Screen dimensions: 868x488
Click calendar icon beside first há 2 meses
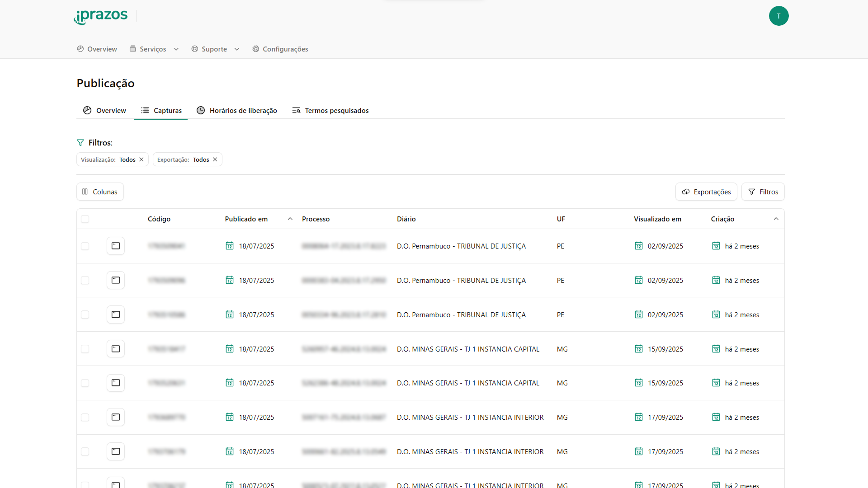click(716, 246)
